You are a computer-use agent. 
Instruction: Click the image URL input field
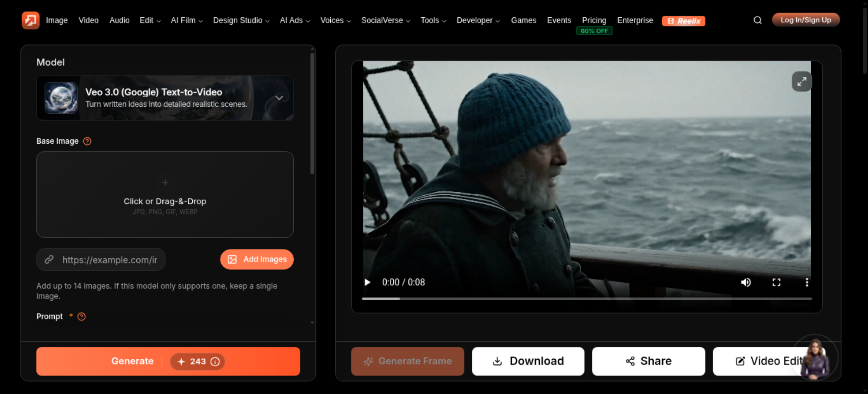pos(101,260)
